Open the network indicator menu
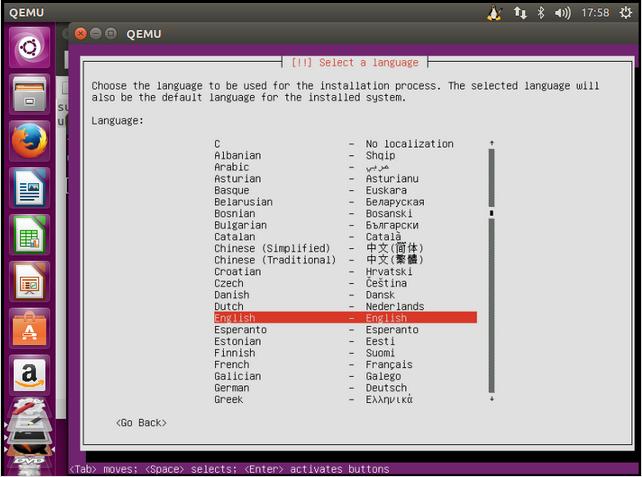This screenshot has width=642, height=477. click(520, 13)
